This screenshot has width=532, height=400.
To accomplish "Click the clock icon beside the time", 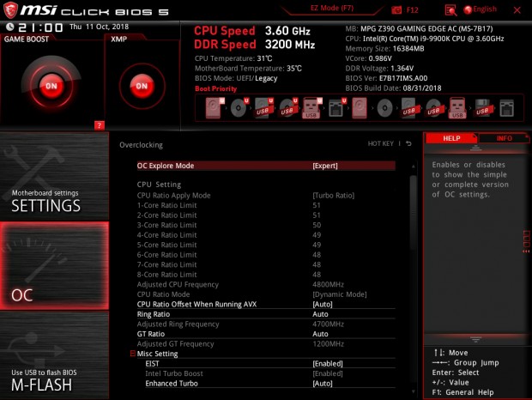I will (9, 27).
